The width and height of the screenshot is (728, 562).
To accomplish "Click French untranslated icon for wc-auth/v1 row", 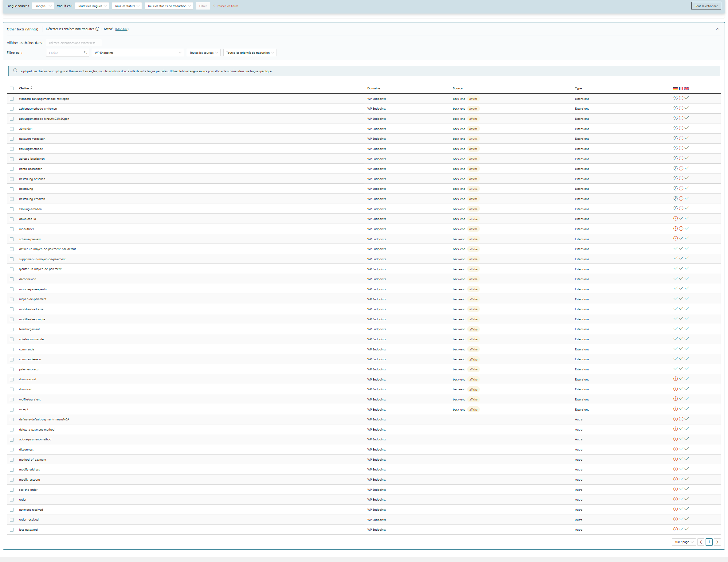I will point(681,229).
